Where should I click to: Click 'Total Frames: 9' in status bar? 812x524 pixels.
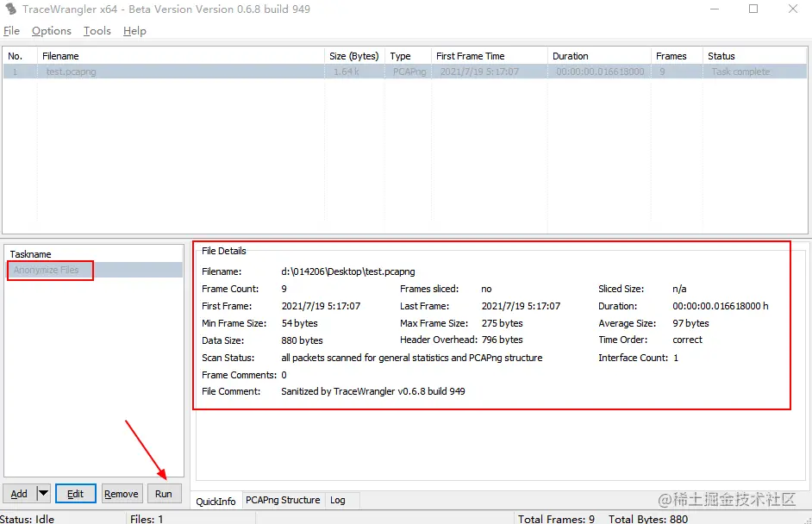tap(556, 519)
